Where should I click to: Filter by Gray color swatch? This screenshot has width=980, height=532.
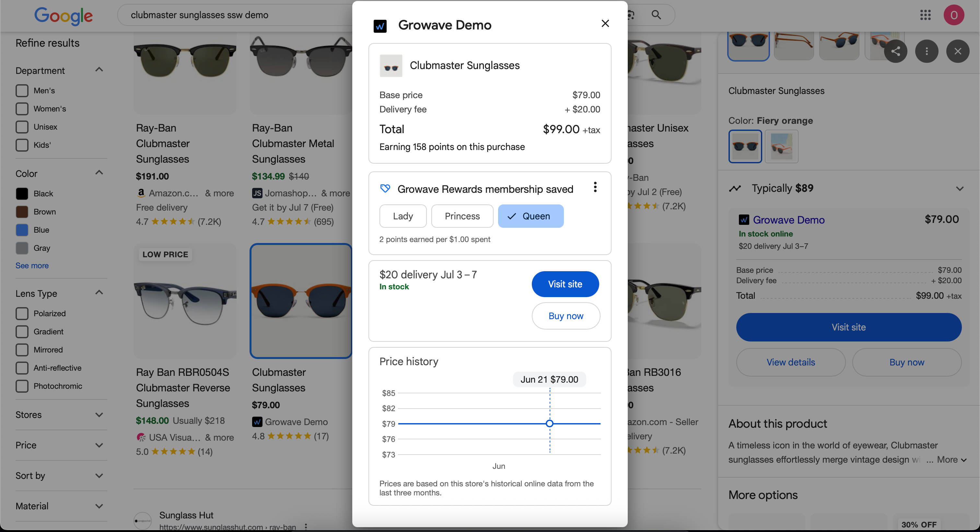click(x=22, y=248)
